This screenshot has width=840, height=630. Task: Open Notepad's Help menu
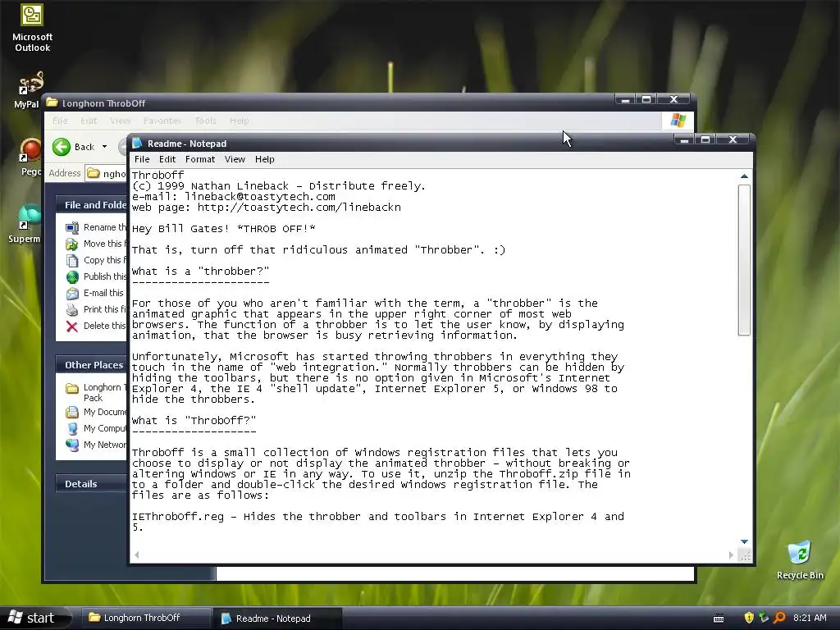coord(265,159)
